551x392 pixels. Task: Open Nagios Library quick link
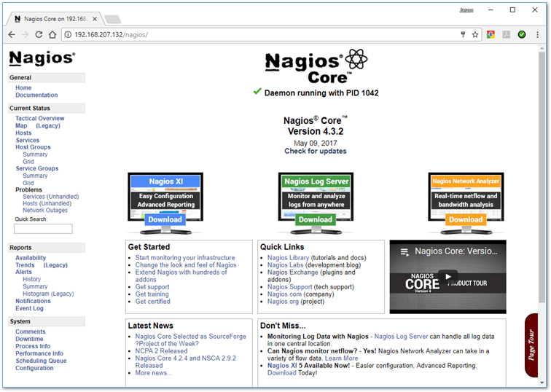click(288, 257)
